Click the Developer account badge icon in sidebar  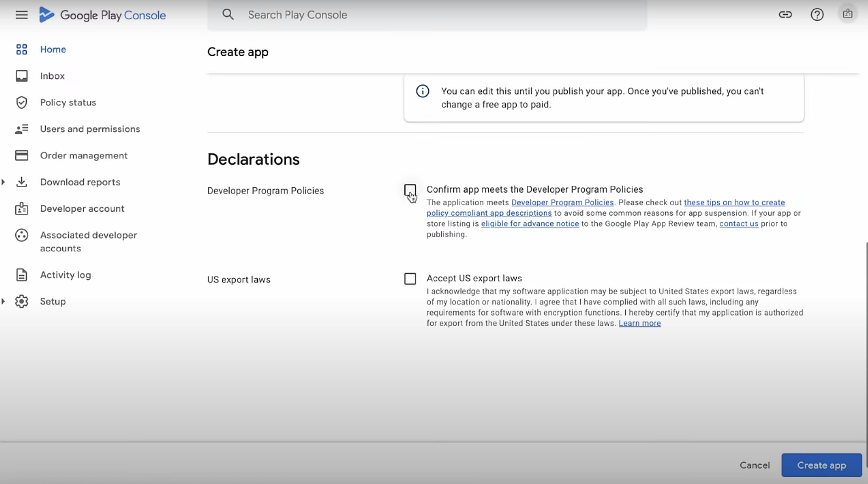pyautogui.click(x=22, y=209)
